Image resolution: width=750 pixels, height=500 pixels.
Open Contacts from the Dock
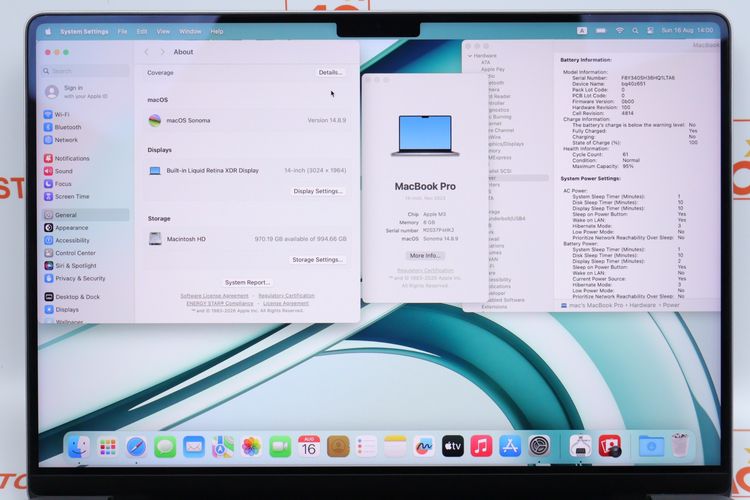tap(338, 446)
